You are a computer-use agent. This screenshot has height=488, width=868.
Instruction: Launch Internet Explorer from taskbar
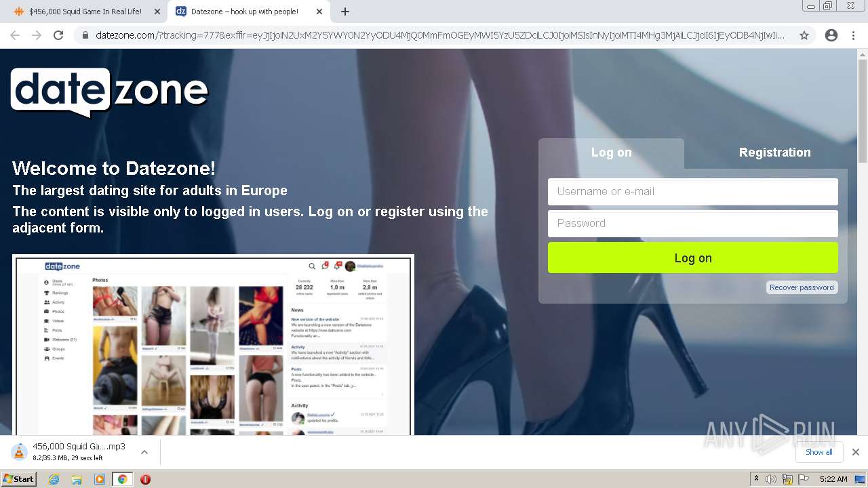54,479
